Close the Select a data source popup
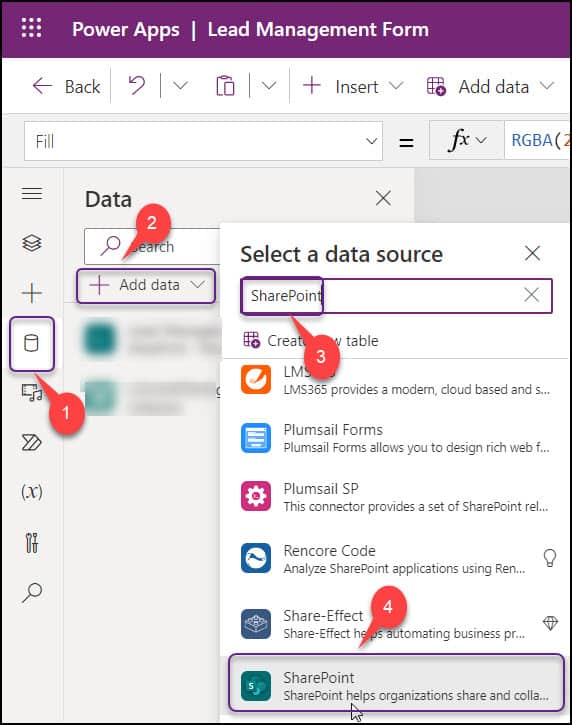The image size is (572, 725). [x=533, y=253]
